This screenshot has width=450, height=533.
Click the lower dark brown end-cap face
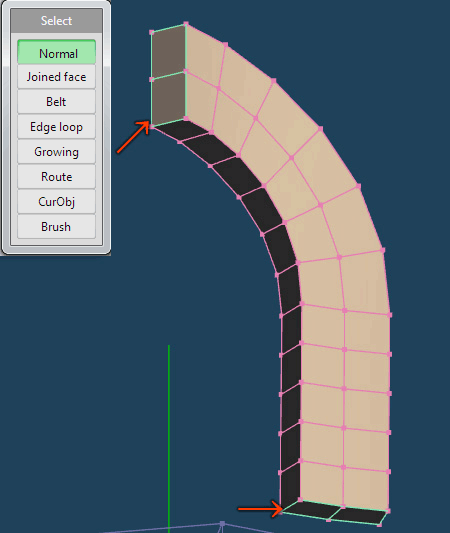pyautogui.click(x=169, y=99)
